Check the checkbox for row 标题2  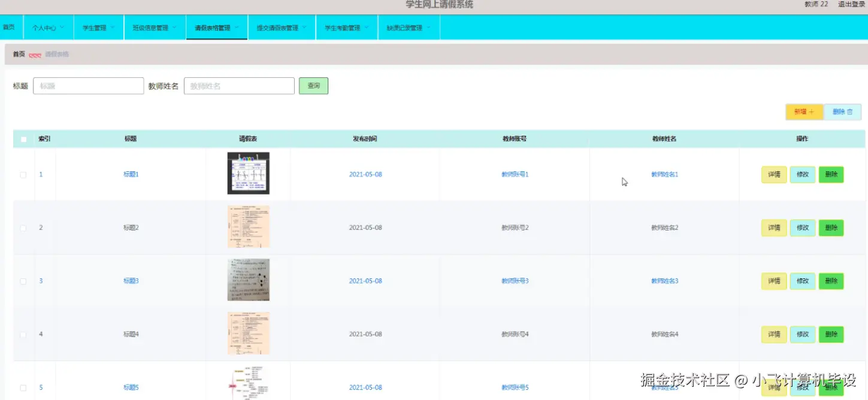pyautogui.click(x=23, y=228)
